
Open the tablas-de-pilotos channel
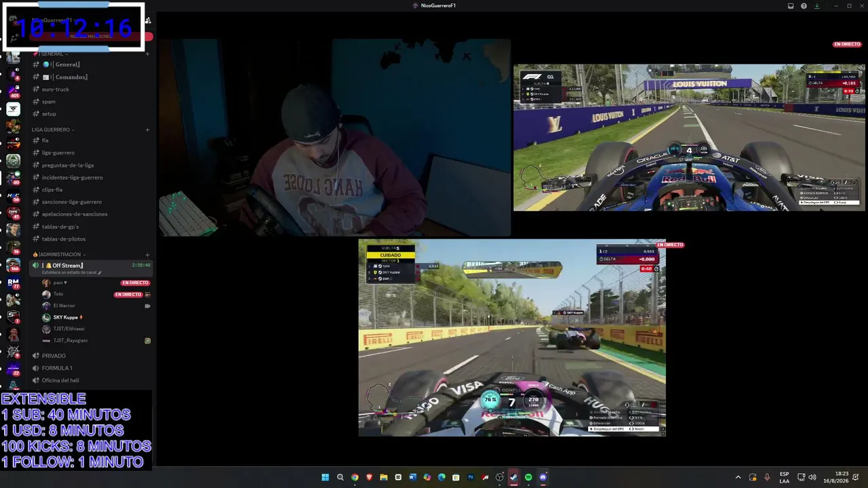[x=91, y=239]
